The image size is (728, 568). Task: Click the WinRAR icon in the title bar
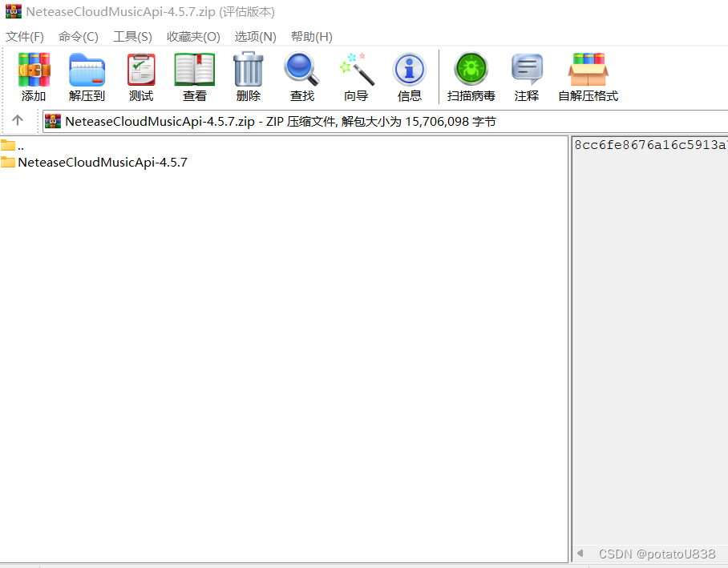(14, 11)
